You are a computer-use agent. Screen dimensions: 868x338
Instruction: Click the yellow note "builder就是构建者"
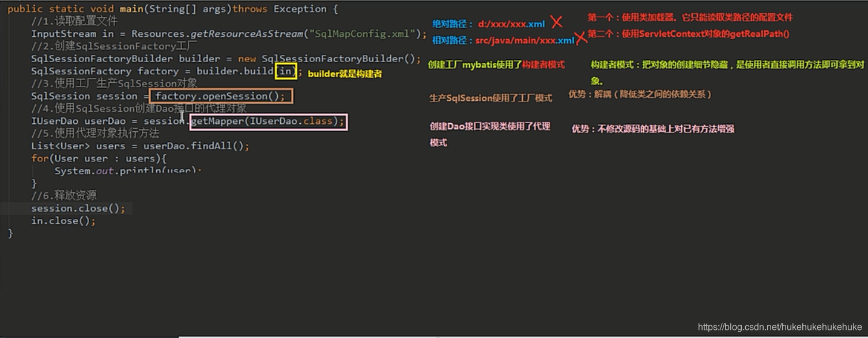(345, 74)
